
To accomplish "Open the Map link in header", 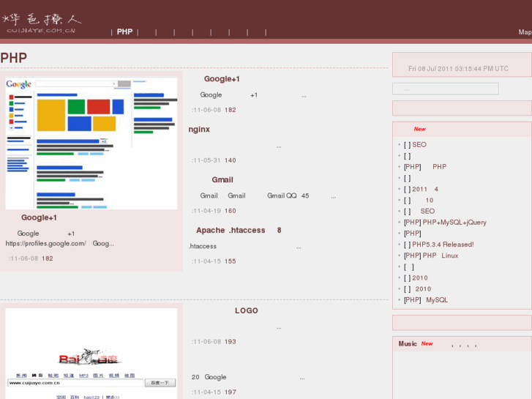I will point(525,32).
